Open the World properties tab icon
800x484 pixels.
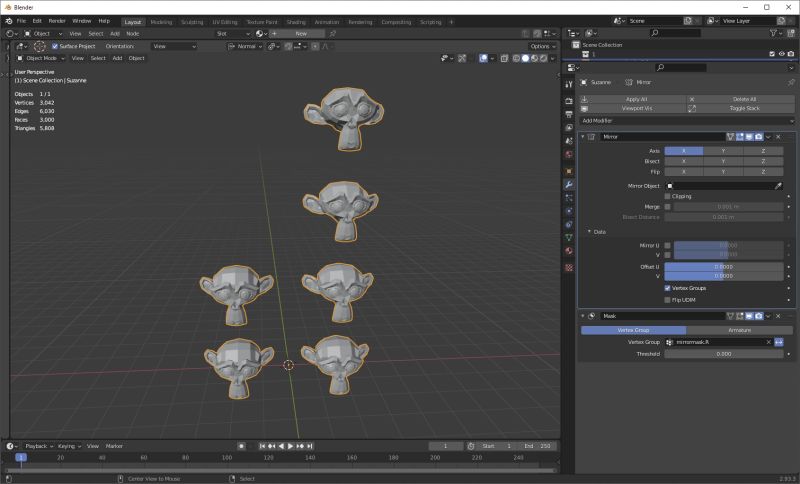[569, 154]
